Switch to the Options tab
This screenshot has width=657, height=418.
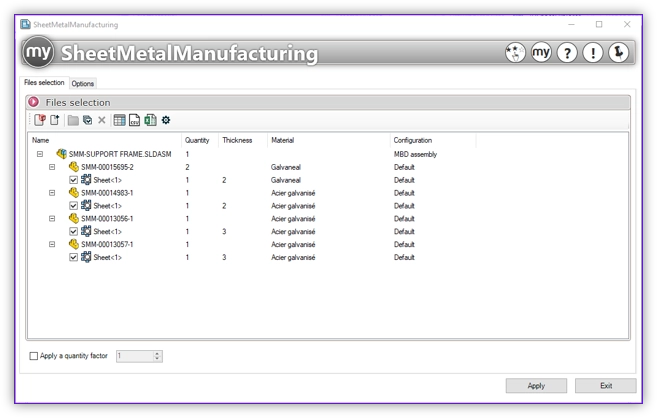(83, 83)
